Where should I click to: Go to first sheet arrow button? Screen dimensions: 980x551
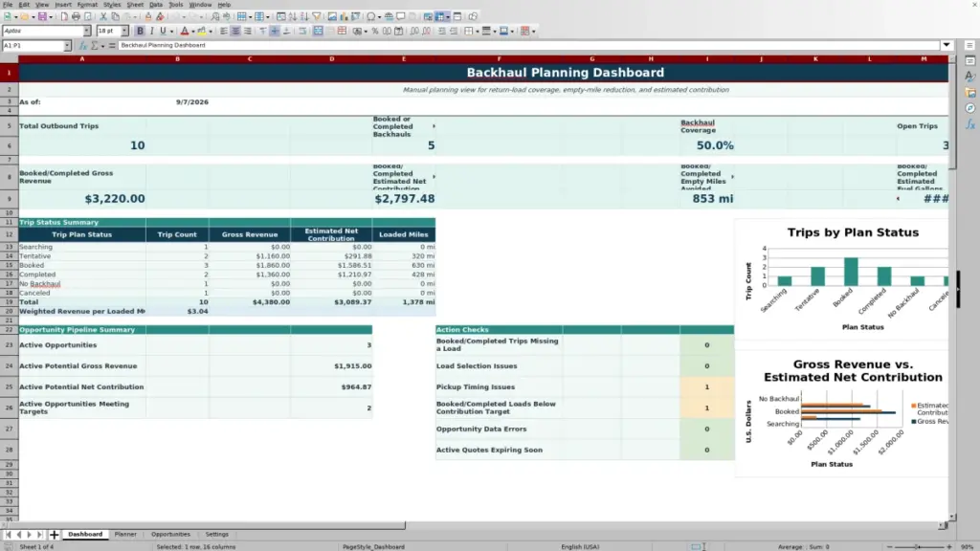point(8,534)
